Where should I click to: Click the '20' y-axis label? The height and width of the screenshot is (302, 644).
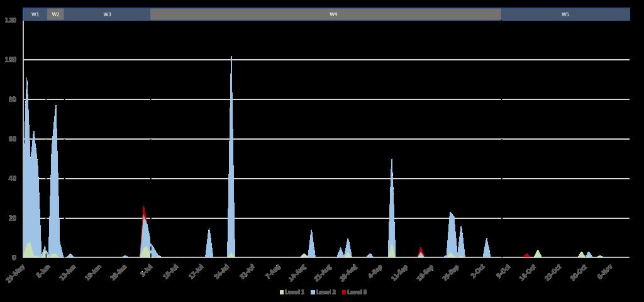coord(13,218)
